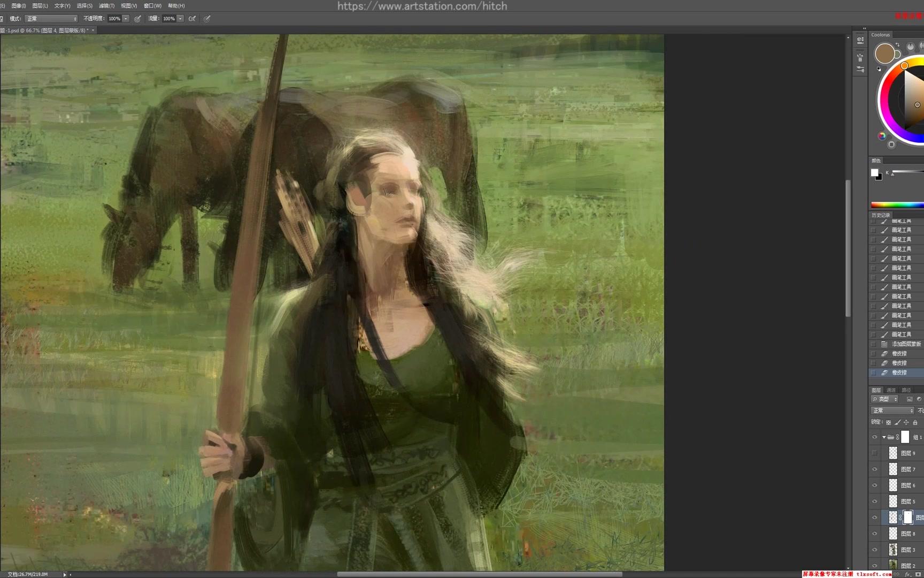Hide the selected masked layer

875,518
